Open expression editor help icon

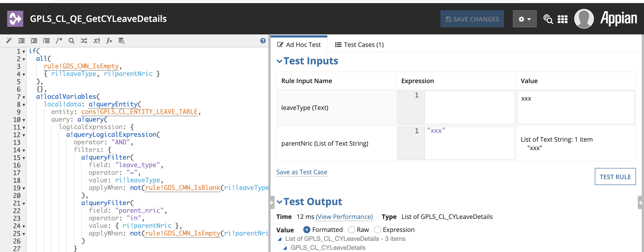click(263, 40)
